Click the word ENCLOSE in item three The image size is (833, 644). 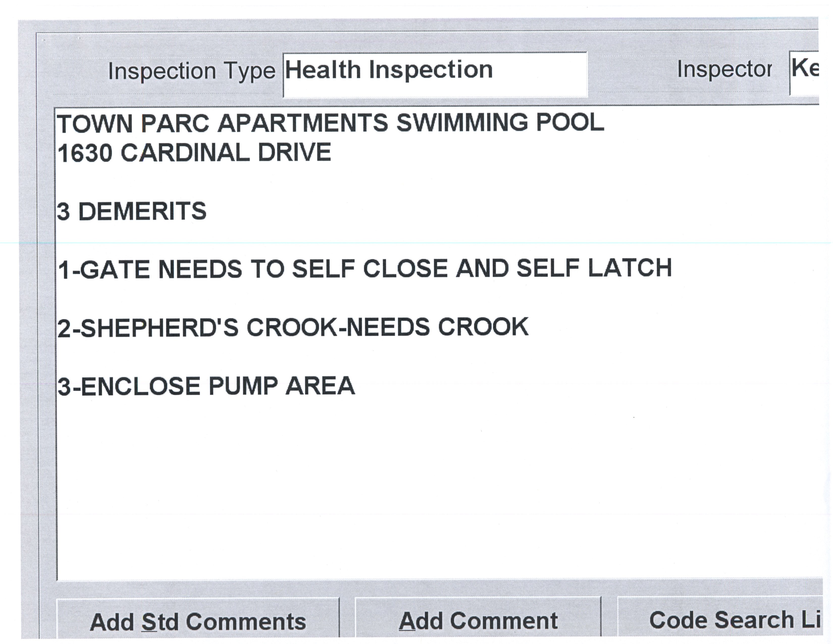click(x=140, y=386)
